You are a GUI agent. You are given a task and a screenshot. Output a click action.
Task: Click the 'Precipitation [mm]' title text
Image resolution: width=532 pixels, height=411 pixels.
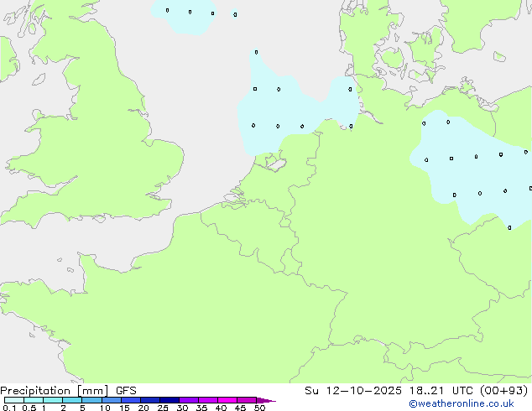tap(55, 391)
